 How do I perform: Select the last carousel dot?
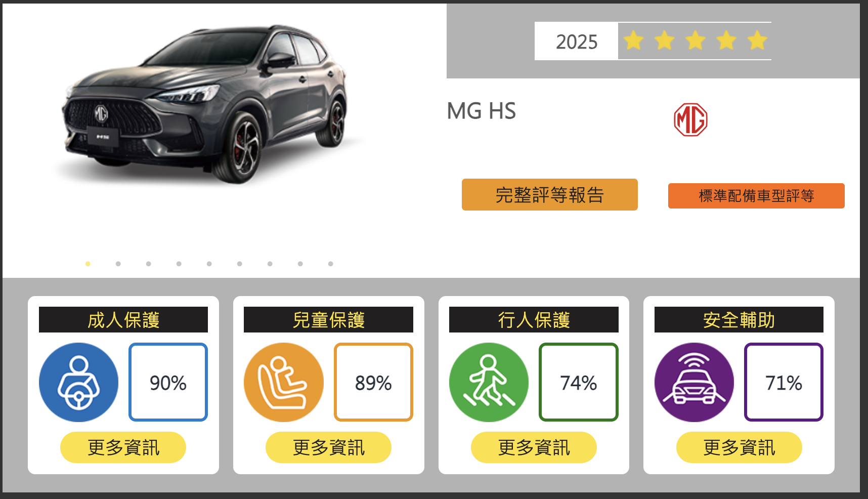point(331,264)
